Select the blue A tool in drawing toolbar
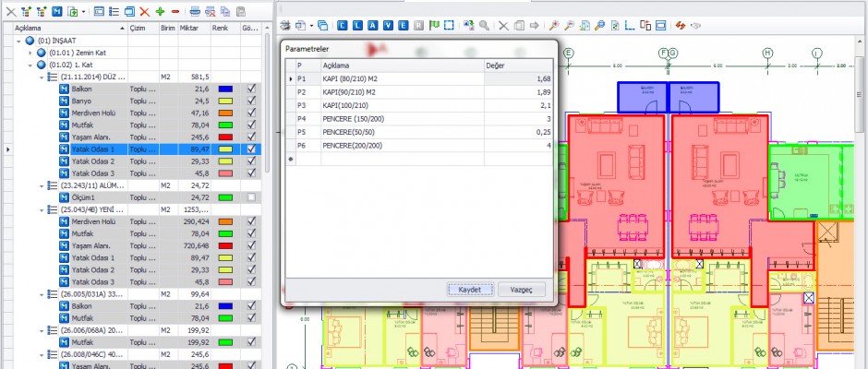The height and width of the screenshot is (369, 868). 372,25
